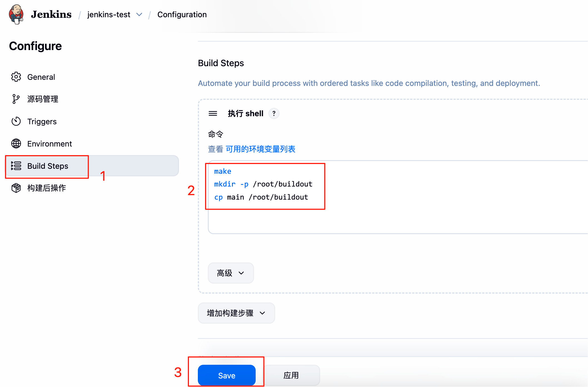
Task: Click the Triggers clock icon
Action: tap(16, 121)
